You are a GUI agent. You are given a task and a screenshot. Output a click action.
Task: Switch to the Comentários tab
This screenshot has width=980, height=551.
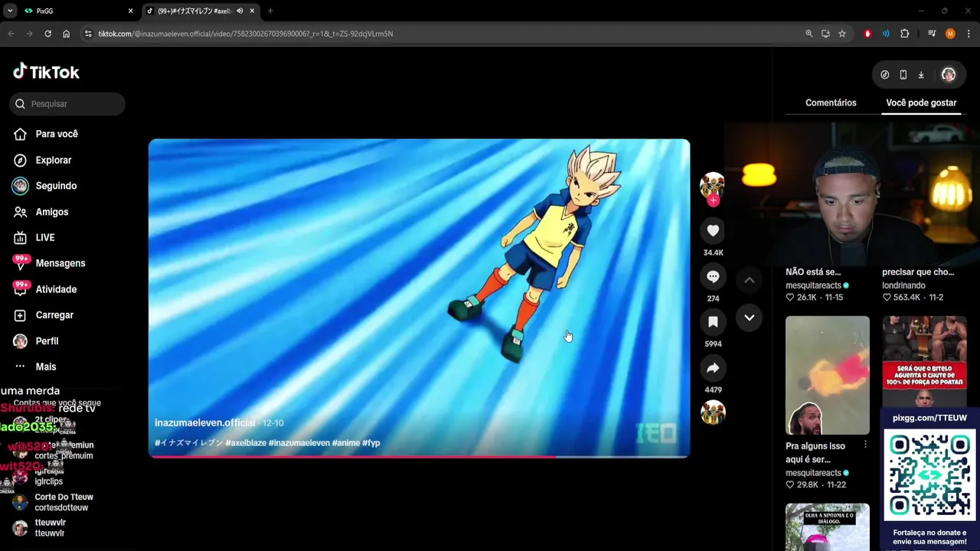[831, 103]
